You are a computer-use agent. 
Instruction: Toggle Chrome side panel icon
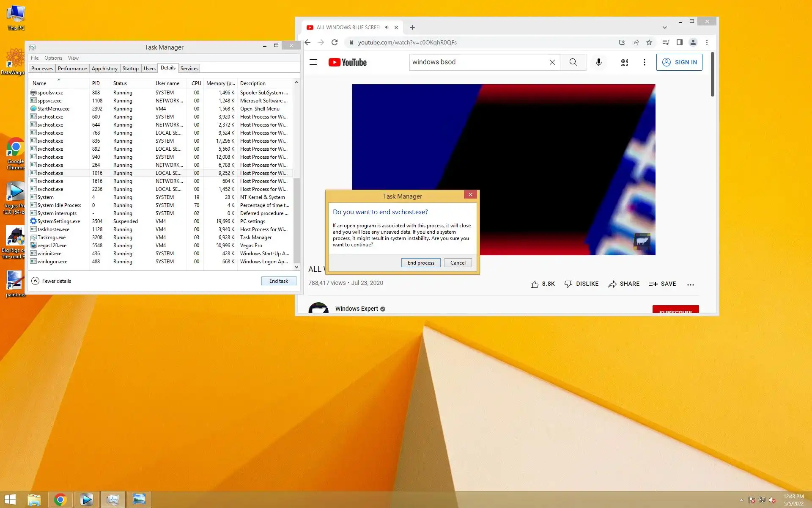(679, 42)
